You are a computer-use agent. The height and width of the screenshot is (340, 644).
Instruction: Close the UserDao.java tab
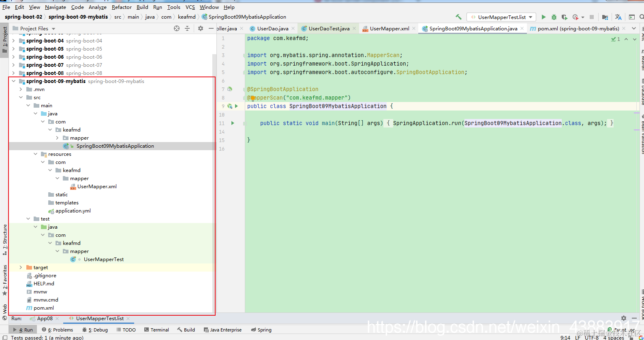[293, 28]
